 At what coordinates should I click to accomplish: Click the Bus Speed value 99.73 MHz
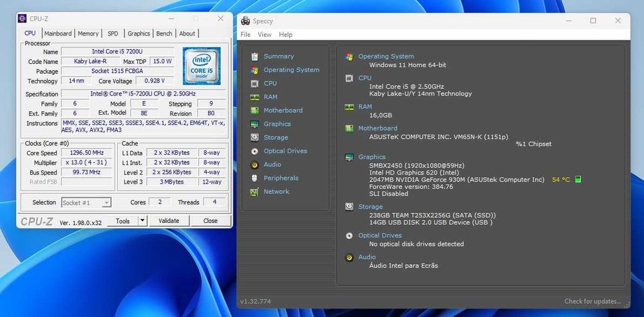tap(87, 172)
